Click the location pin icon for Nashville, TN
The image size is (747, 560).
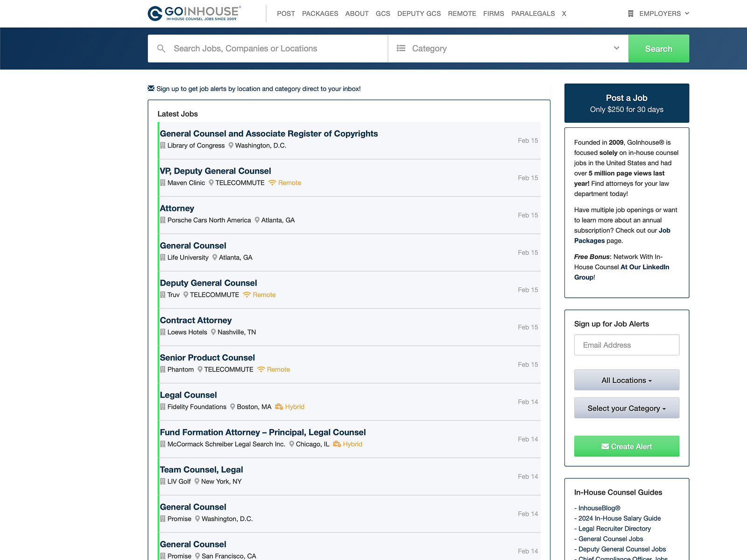click(x=213, y=332)
